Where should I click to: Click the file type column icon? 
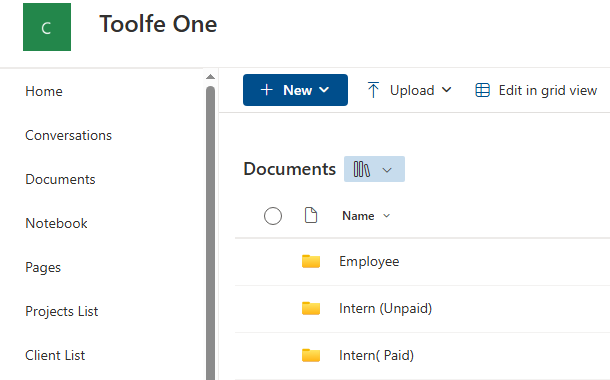pyautogui.click(x=310, y=215)
